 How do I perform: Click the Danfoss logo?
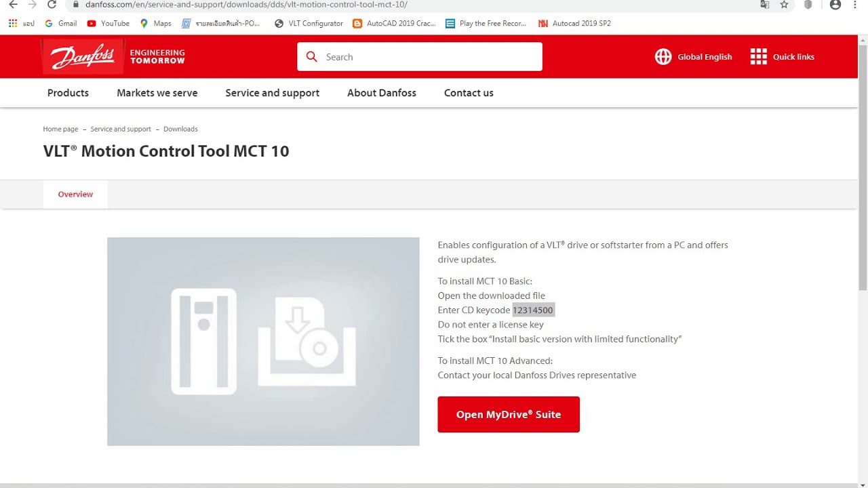pyautogui.click(x=83, y=57)
